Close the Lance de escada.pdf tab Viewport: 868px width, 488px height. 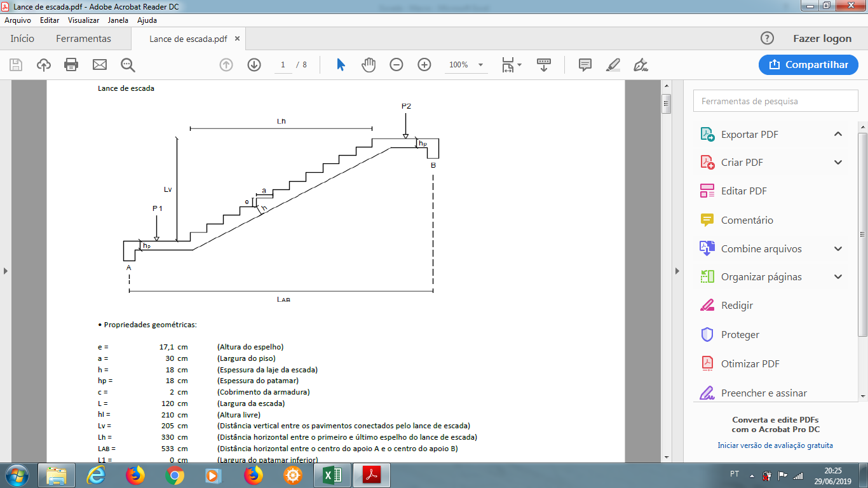pos(238,39)
